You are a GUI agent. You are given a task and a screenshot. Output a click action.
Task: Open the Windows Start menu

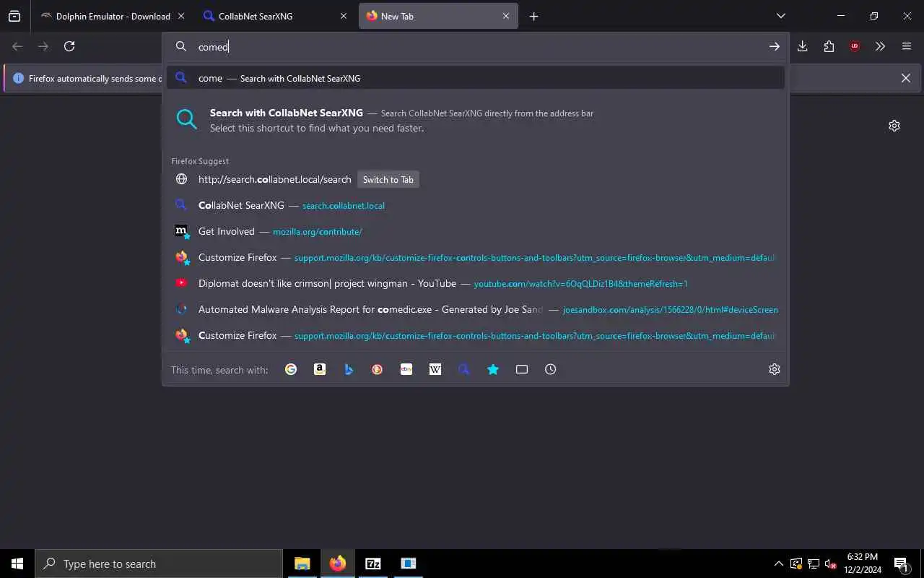click(17, 564)
